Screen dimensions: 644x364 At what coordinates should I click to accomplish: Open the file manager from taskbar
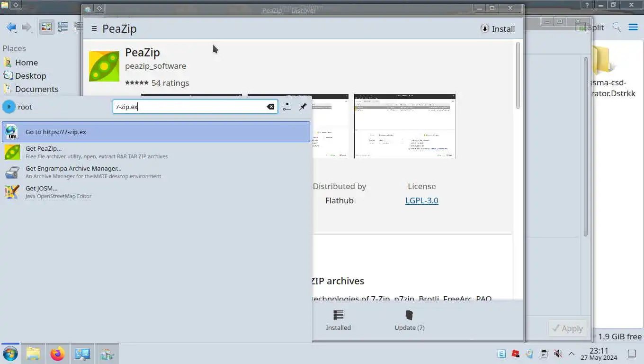(33, 354)
